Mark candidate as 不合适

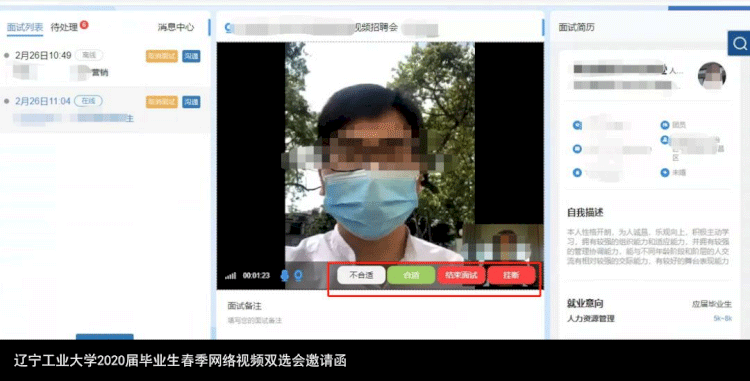(361, 275)
